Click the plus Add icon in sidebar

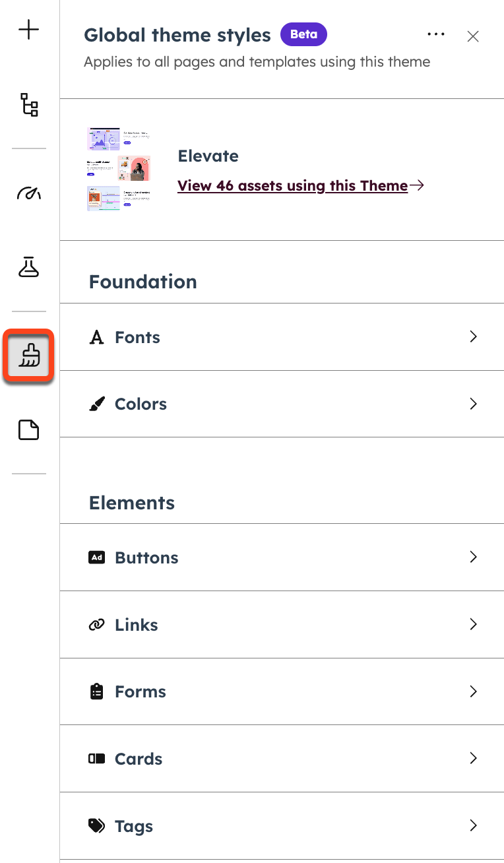[29, 30]
